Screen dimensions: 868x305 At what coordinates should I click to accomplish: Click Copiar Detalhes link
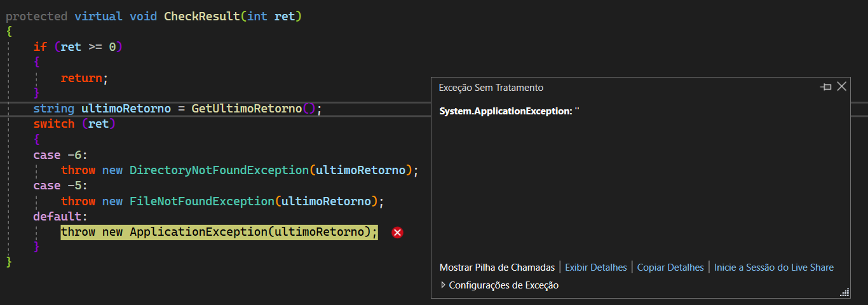pyautogui.click(x=670, y=268)
